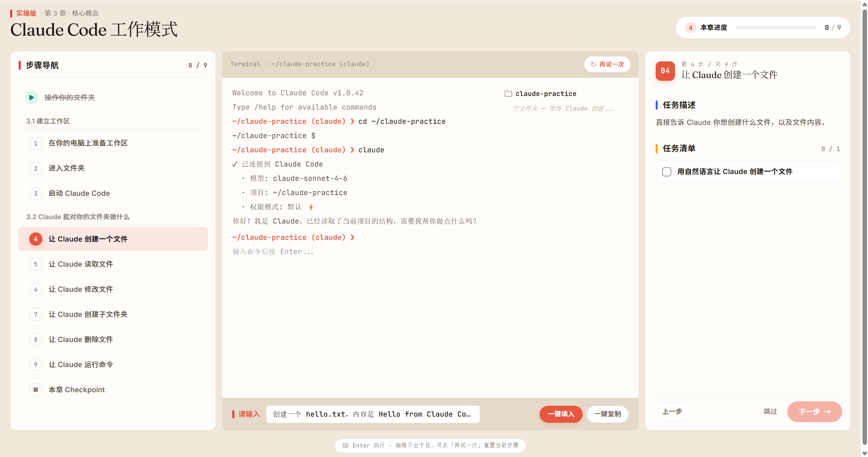Click the step 5 number circle
Viewport: 868px width, 457px height.
36,264
